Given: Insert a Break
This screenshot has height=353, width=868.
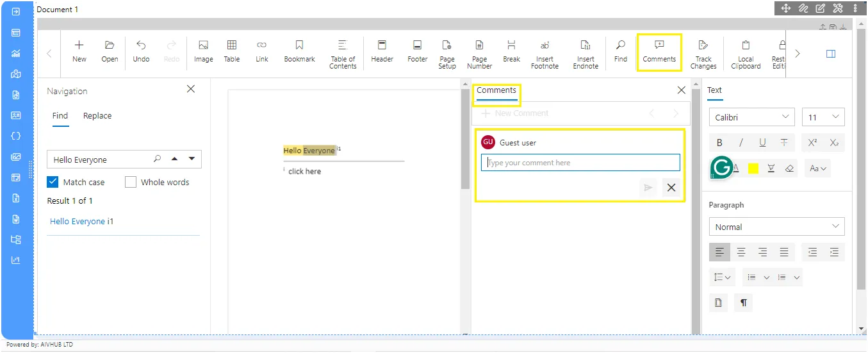Looking at the screenshot, I should click(511, 52).
